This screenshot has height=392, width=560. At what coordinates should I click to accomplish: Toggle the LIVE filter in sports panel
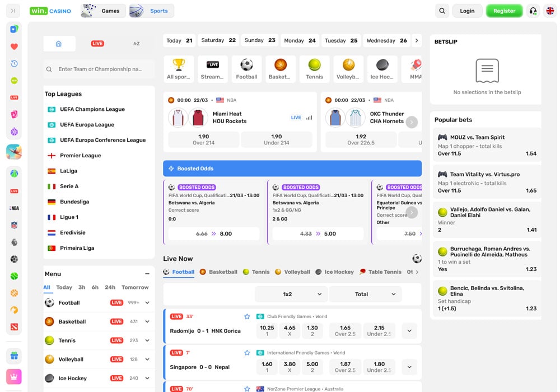coord(97,44)
